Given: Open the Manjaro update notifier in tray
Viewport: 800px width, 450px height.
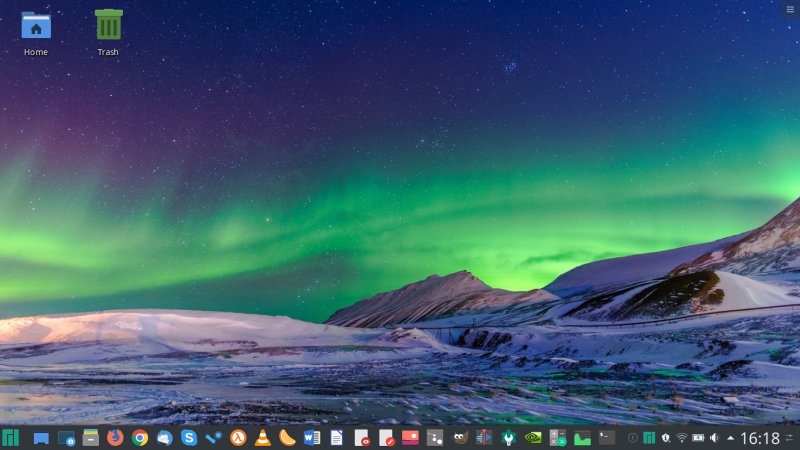Looking at the screenshot, I should point(649,438).
